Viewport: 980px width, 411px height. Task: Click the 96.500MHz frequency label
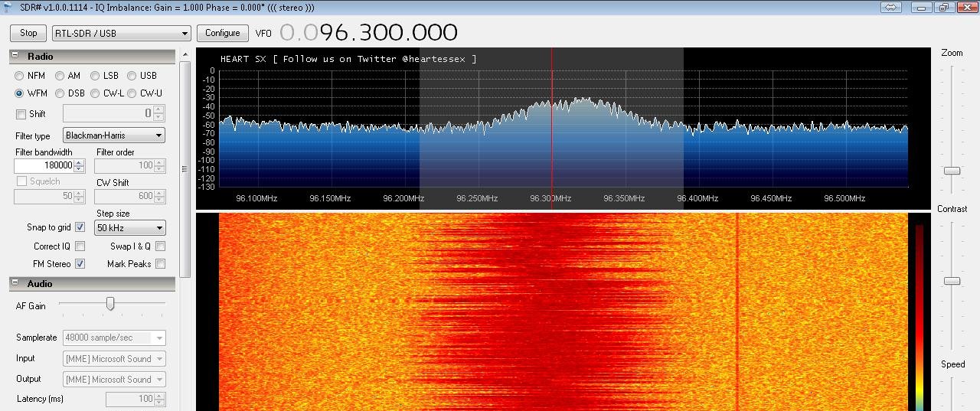point(844,198)
